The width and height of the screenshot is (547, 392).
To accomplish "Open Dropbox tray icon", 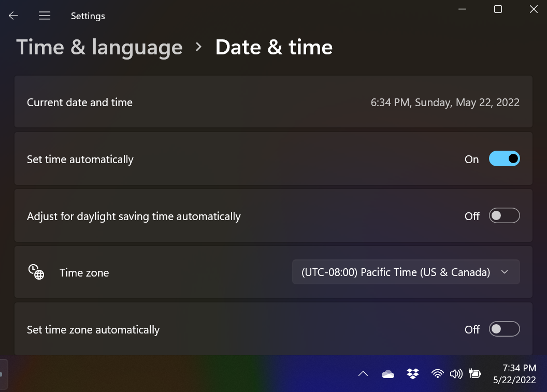I will (x=413, y=374).
